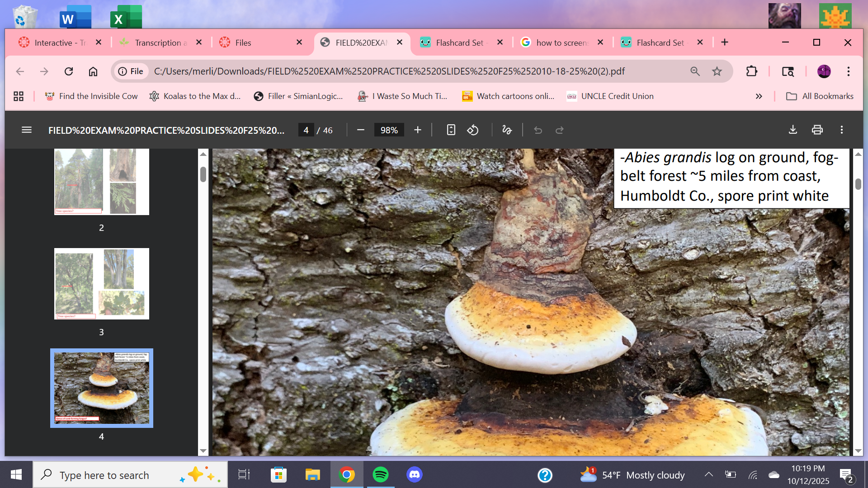This screenshot has width=868, height=488.
Task: Select the draw annotation tool
Action: click(x=507, y=130)
